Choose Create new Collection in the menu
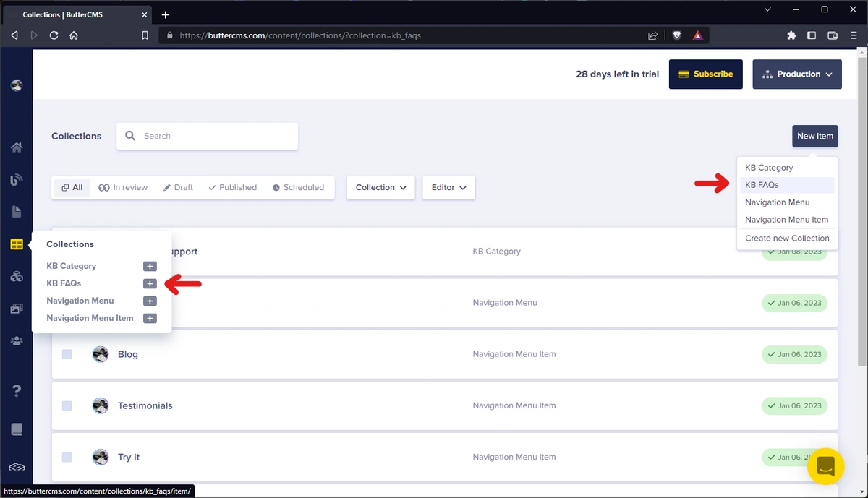 [787, 238]
